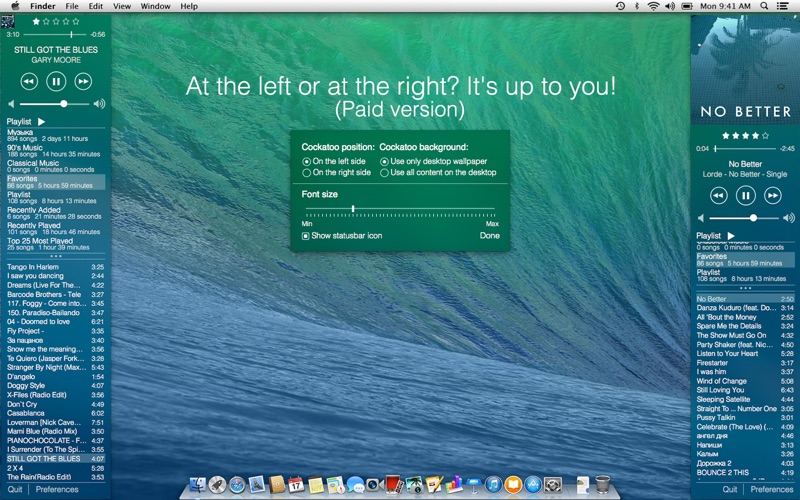Select the '90's Music' playlist
The height and width of the screenshot is (500, 800).
pyautogui.click(x=56, y=151)
